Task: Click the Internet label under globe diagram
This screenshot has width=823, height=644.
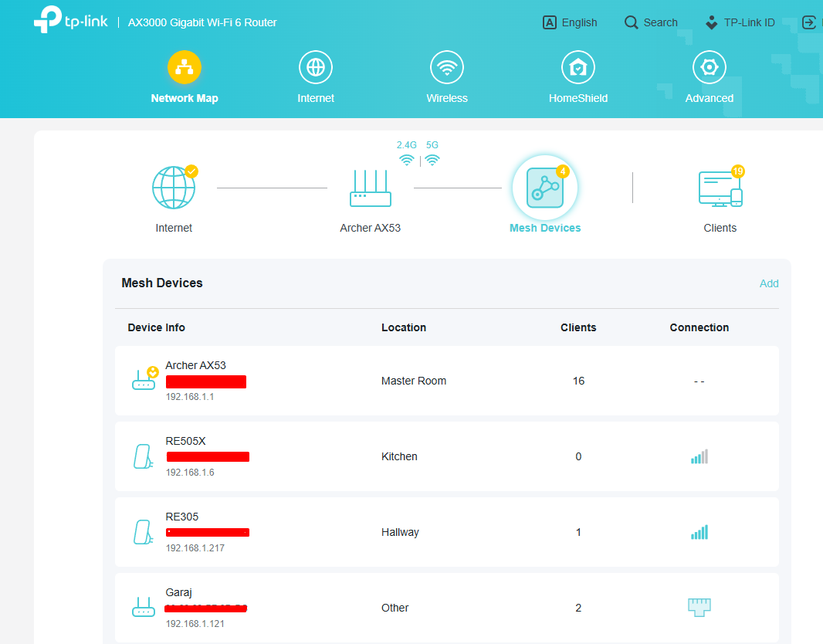Action: (x=174, y=228)
